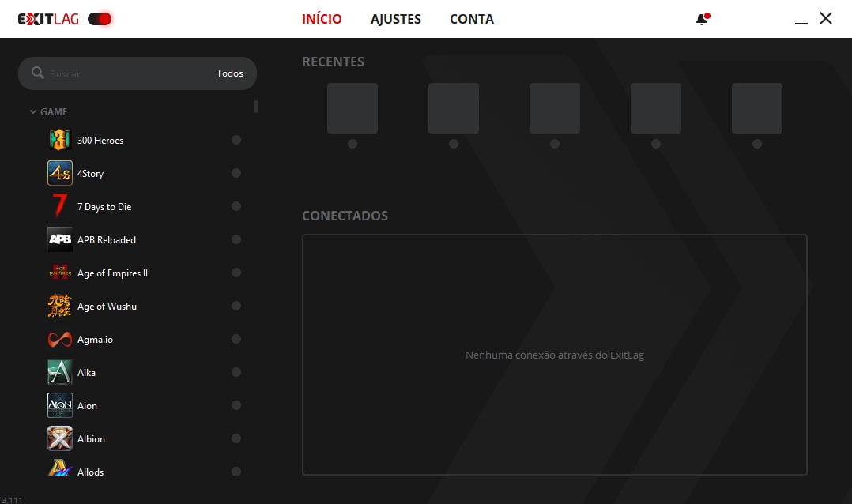Select Aion entry
The width and height of the screenshot is (852, 504).
pos(87,405)
